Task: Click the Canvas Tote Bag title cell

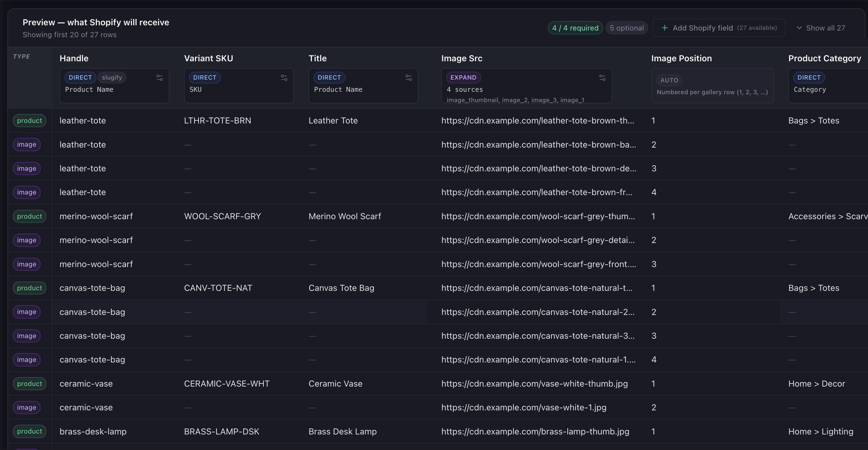Action: click(x=341, y=288)
